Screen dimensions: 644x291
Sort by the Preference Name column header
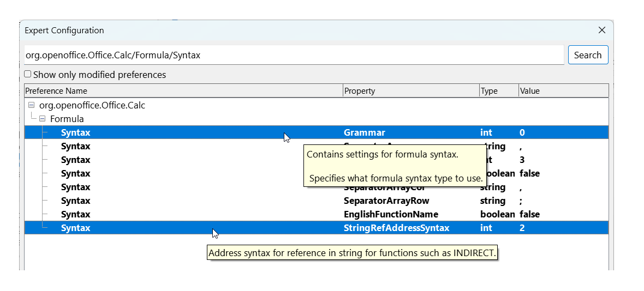[x=183, y=90]
